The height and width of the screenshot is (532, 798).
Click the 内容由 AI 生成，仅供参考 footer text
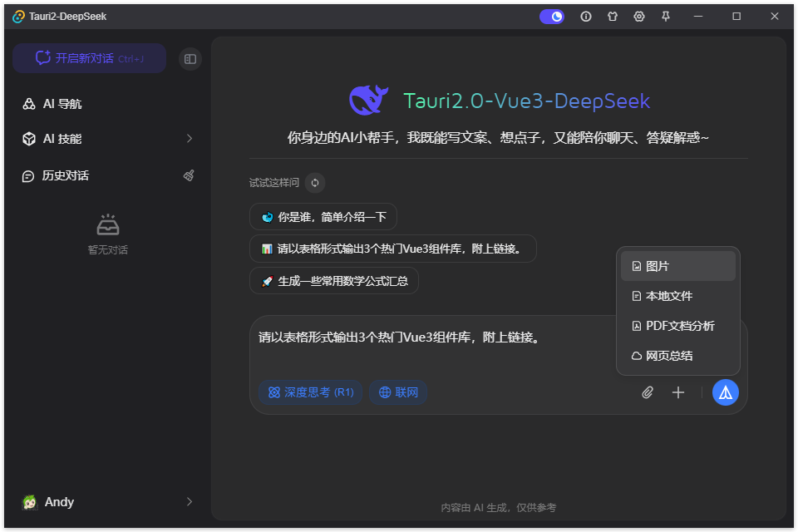pyautogui.click(x=498, y=508)
